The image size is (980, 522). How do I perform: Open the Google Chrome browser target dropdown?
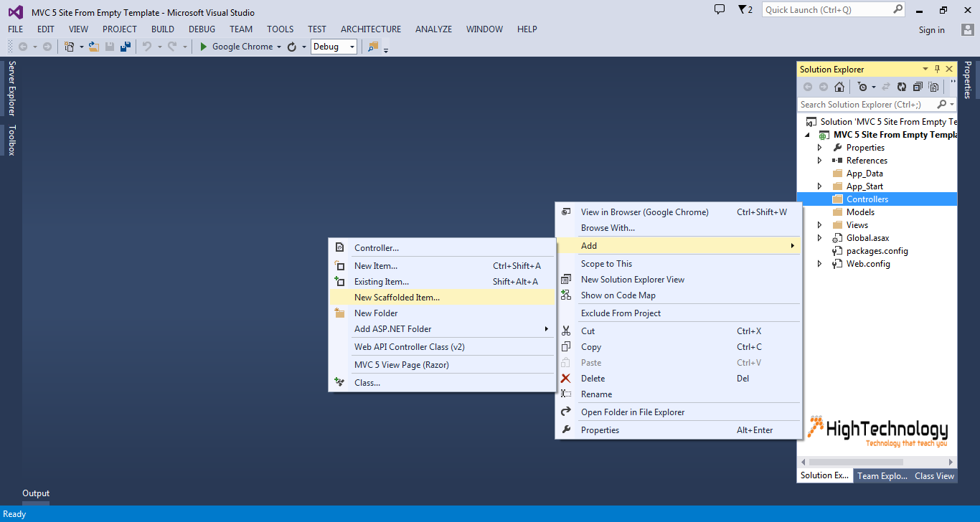(x=278, y=47)
